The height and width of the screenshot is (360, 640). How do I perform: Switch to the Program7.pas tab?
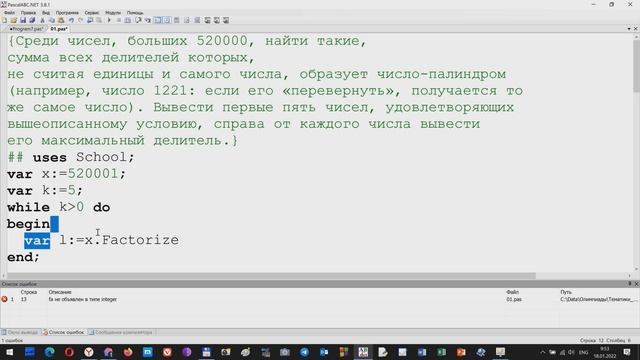(x=26, y=29)
